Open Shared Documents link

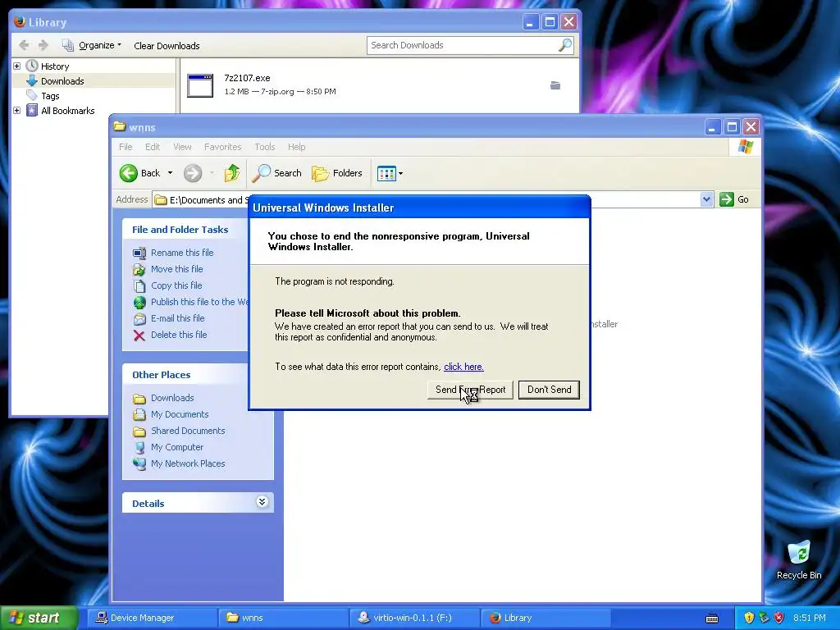(x=188, y=431)
